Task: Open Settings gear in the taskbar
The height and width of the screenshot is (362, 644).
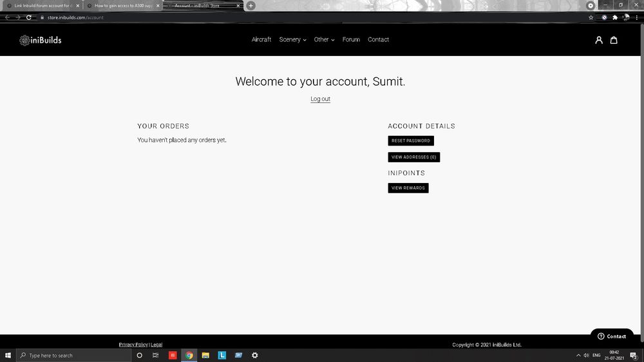Action: click(x=255, y=355)
